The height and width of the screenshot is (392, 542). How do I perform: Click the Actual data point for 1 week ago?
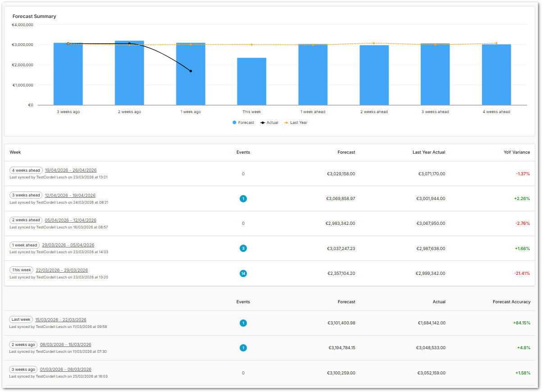[x=191, y=71]
